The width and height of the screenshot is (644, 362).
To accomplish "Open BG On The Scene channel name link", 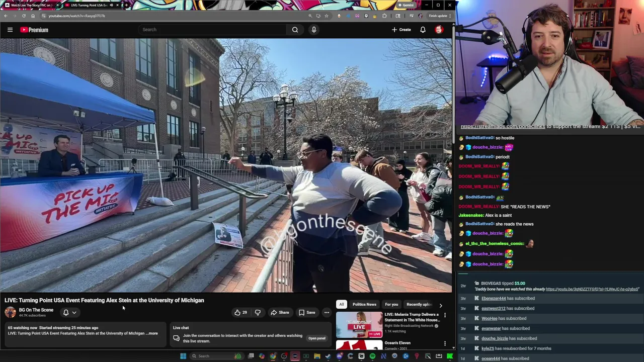I will click(36, 310).
